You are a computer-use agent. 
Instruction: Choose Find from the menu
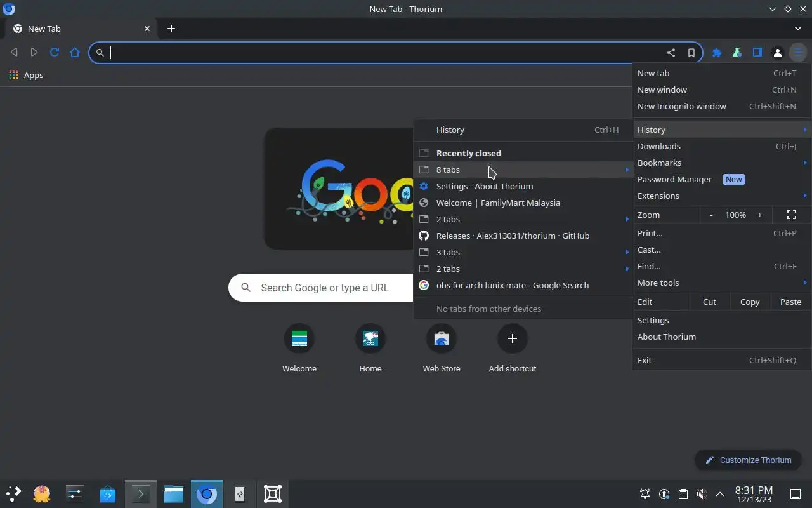[x=722, y=266]
